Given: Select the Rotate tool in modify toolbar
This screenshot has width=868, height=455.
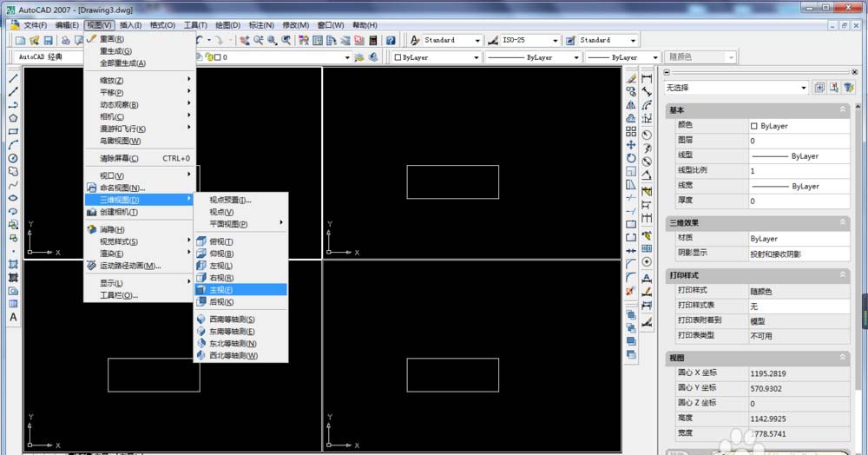Looking at the screenshot, I should 631,158.
